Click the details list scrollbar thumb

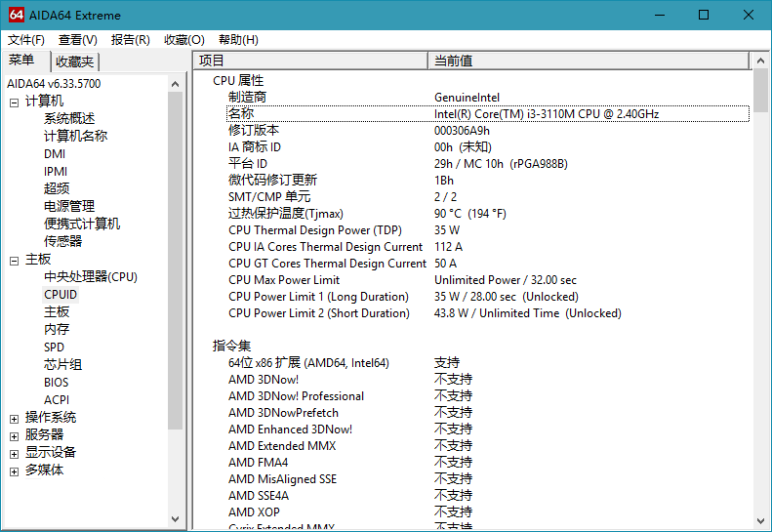click(x=760, y=90)
